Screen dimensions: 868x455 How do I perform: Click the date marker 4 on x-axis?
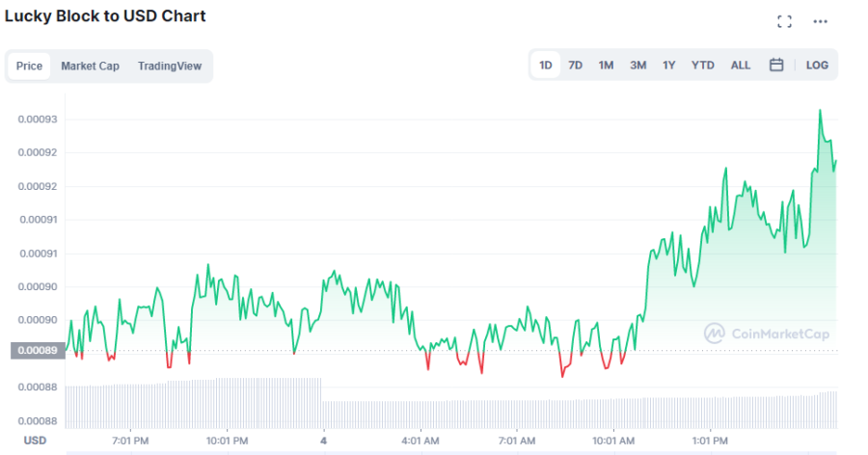323,442
